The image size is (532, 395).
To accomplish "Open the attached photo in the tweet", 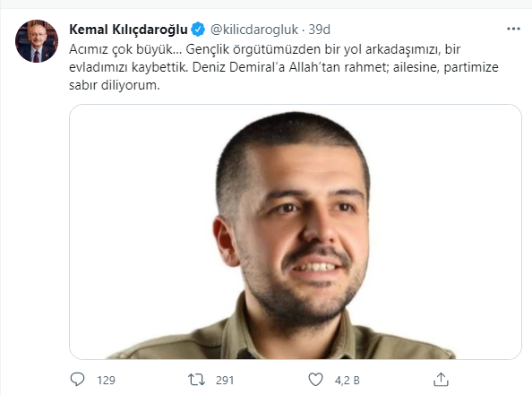I will point(296,232).
